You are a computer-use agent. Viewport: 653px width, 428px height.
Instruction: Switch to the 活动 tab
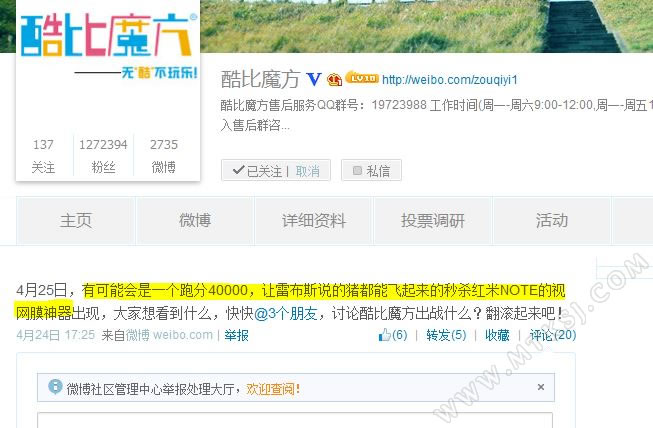pyautogui.click(x=551, y=221)
